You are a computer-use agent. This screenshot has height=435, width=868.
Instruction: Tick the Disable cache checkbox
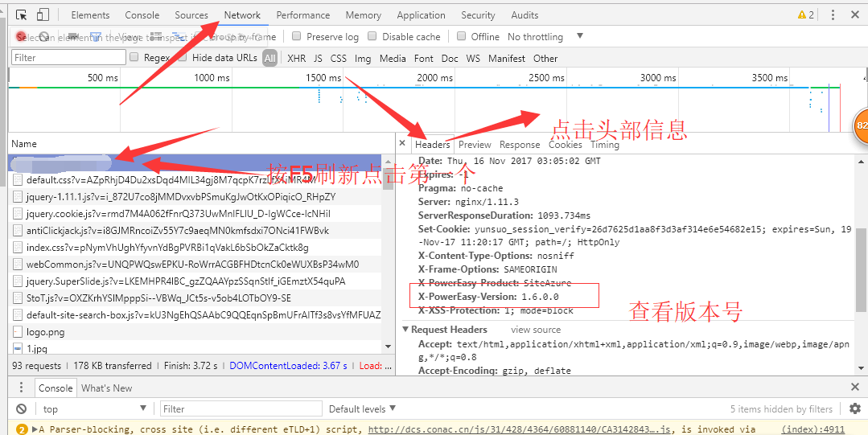372,36
